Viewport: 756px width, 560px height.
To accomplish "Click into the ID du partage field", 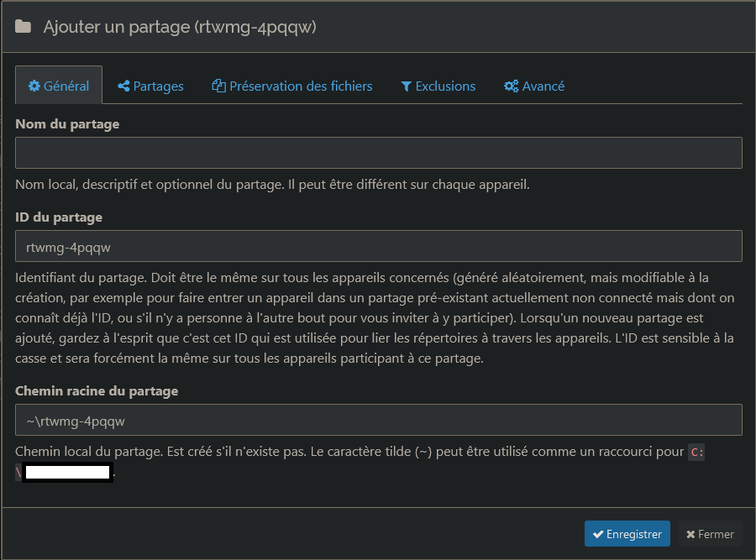I will pyautogui.click(x=378, y=246).
